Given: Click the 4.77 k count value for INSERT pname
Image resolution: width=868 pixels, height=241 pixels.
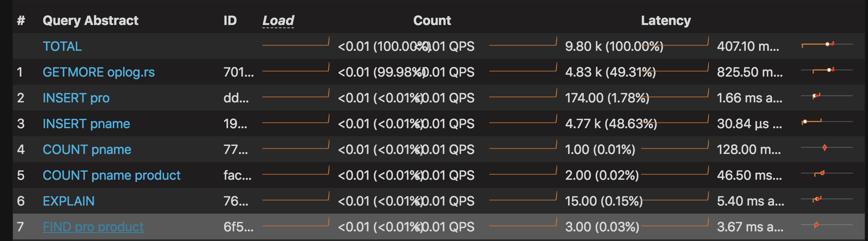Looking at the screenshot, I should (611, 124).
